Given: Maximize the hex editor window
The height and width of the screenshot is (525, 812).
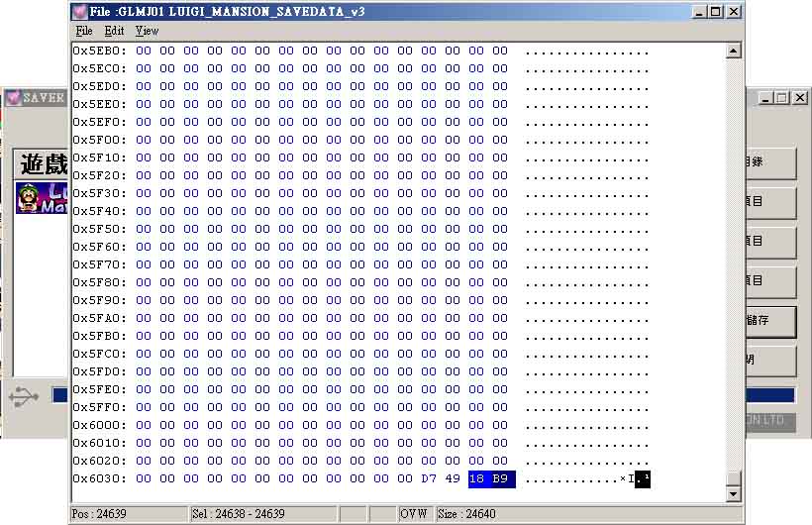Looking at the screenshot, I should point(716,12).
